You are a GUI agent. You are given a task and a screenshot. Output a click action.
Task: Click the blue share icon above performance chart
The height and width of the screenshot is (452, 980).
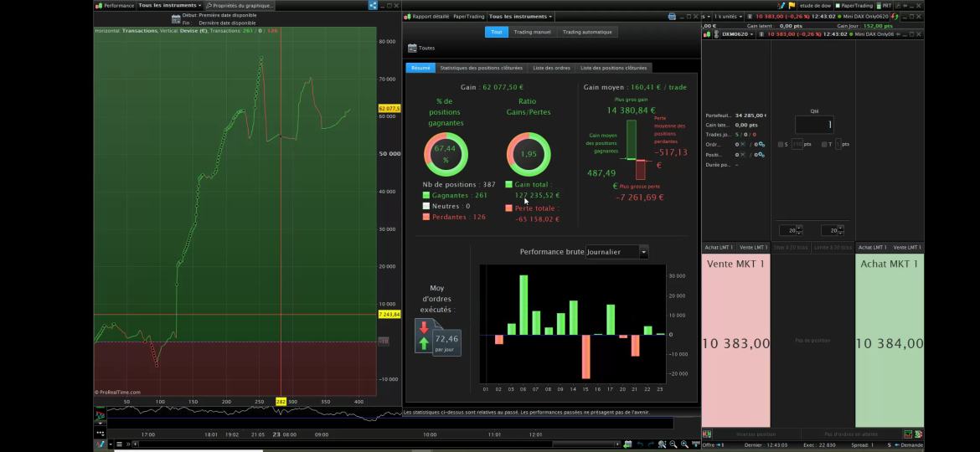[x=373, y=5]
